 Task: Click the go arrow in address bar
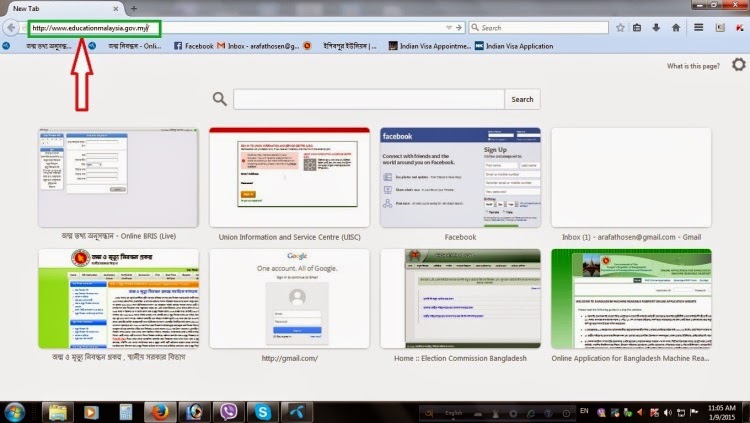(x=459, y=28)
